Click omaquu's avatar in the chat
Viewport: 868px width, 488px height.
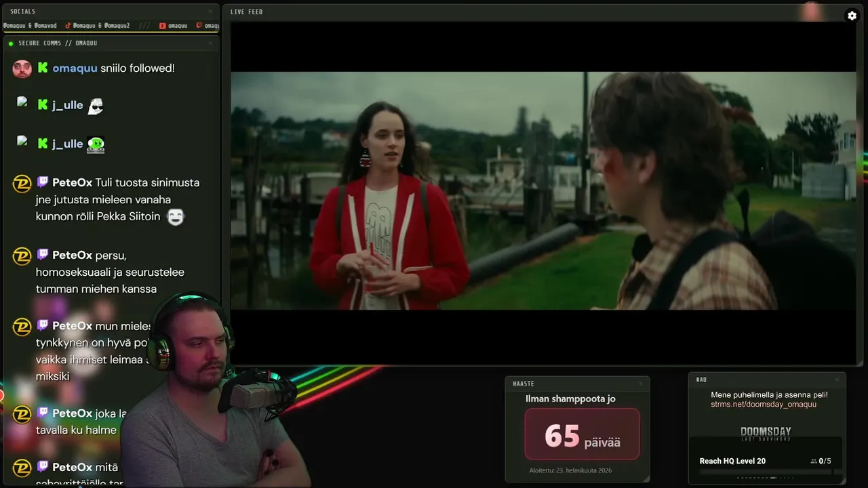pos(22,68)
